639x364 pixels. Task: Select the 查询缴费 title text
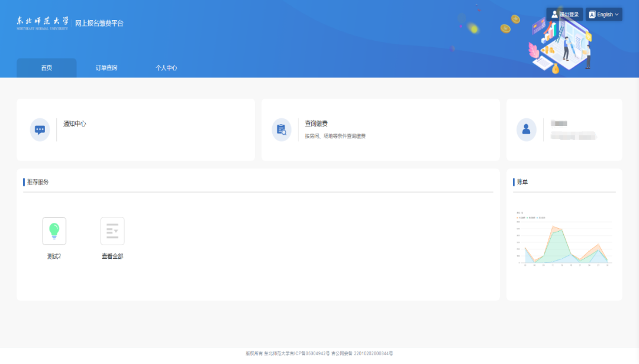pyautogui.click(x=316, y=123)
